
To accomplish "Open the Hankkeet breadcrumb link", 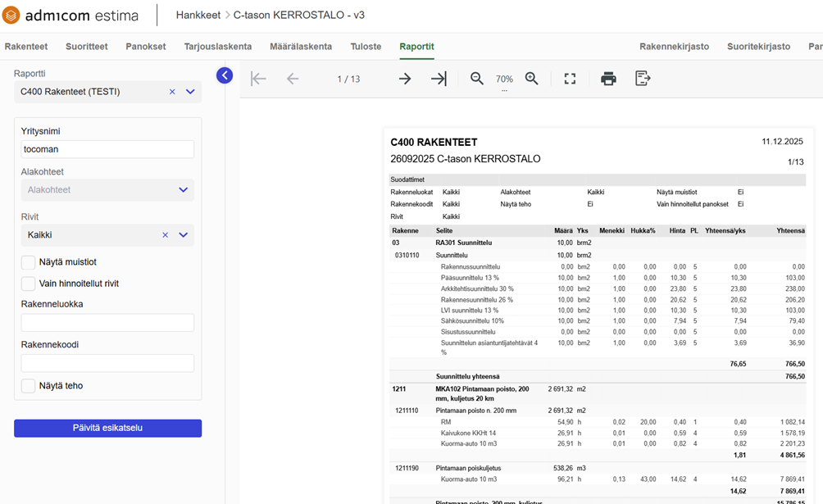I will (198, 16).
